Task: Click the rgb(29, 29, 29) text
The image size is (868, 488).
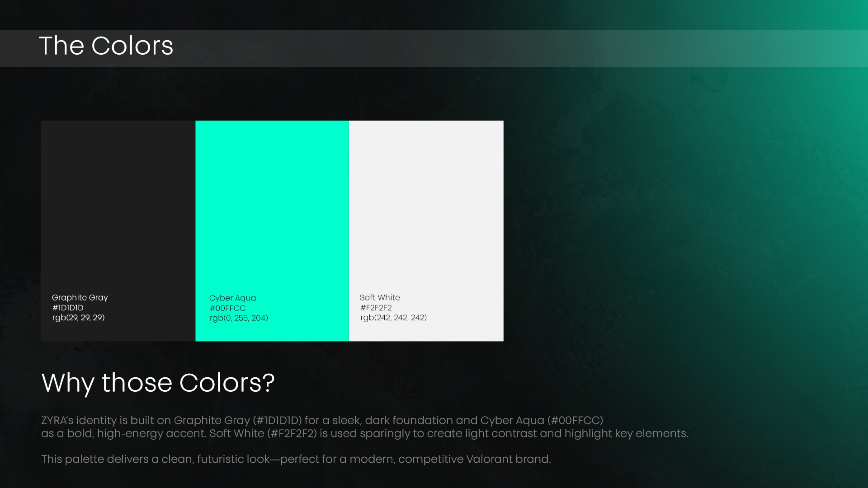Action: 78,318
